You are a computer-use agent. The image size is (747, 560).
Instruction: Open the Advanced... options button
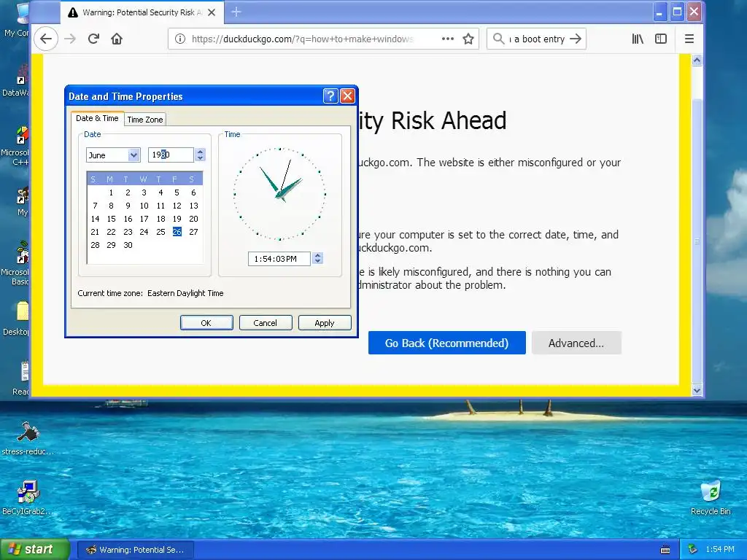576,343
